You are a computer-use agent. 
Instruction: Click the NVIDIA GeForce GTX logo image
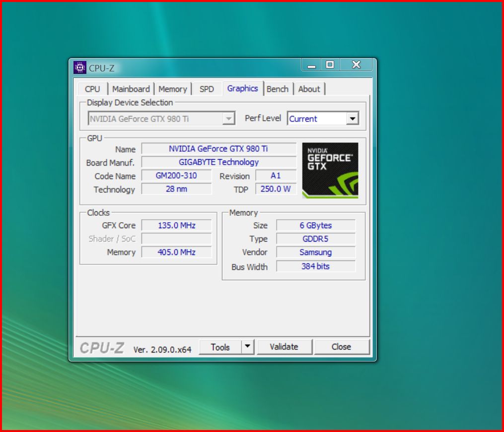pyautogui.click(x=330, y=171)
